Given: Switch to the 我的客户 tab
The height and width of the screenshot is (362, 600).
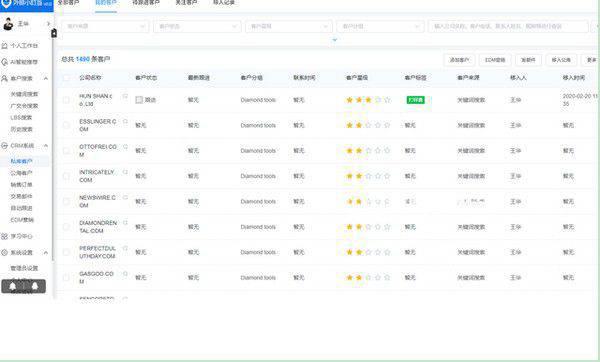Looking at the screenshot, I should 106,3.
